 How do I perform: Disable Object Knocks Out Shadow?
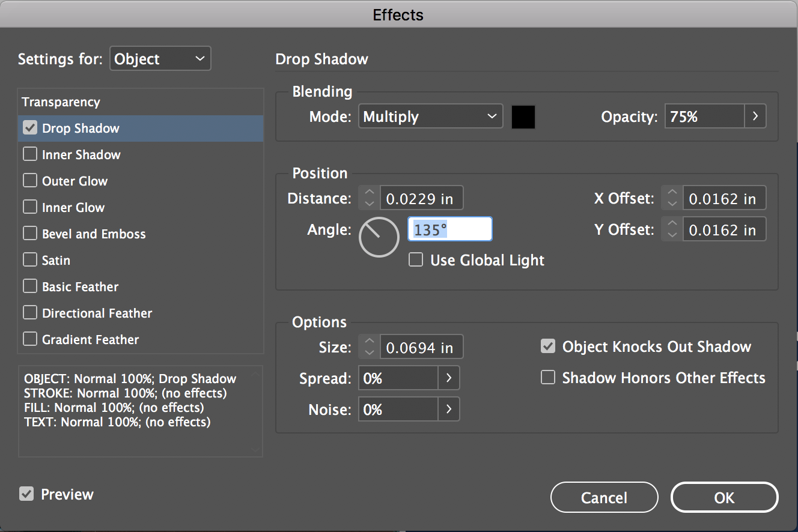click(547, 346)
